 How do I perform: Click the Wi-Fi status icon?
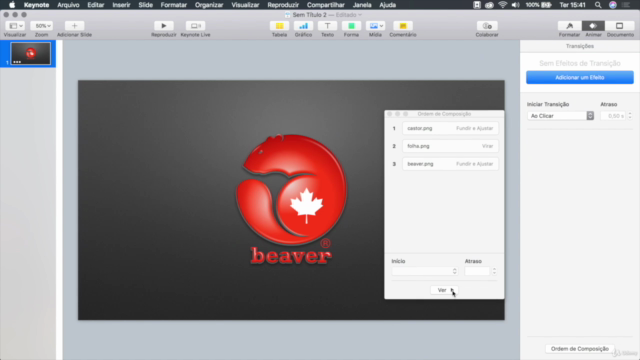502,5
